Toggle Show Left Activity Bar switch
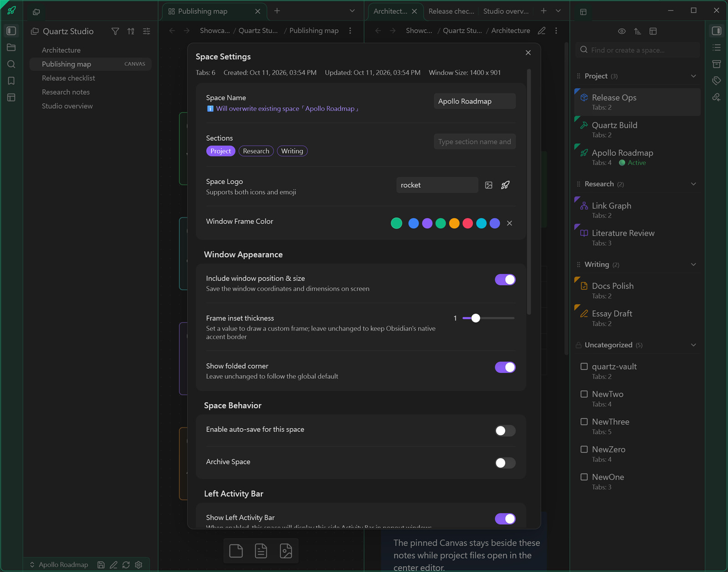Viewport: 728px width, 572px height. coord(505,519)
